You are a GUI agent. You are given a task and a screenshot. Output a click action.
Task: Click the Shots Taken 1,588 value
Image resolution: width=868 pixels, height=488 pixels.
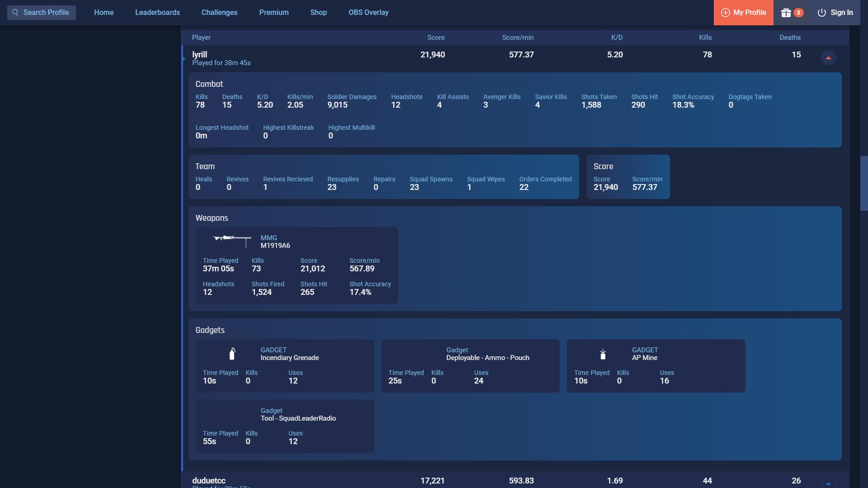pyautogui.click(x=591, y=105)
